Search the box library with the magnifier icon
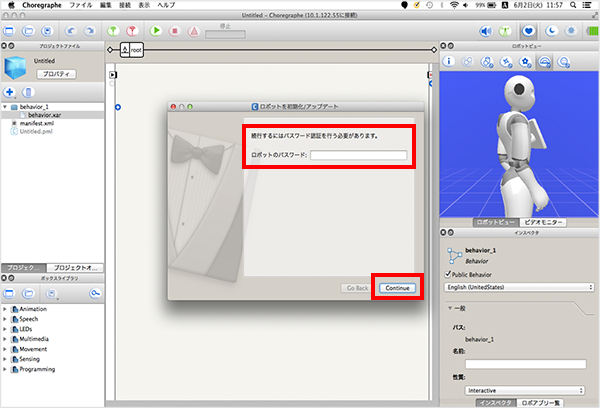This screenshot has width=600, height=408. [x=95, y=294]
